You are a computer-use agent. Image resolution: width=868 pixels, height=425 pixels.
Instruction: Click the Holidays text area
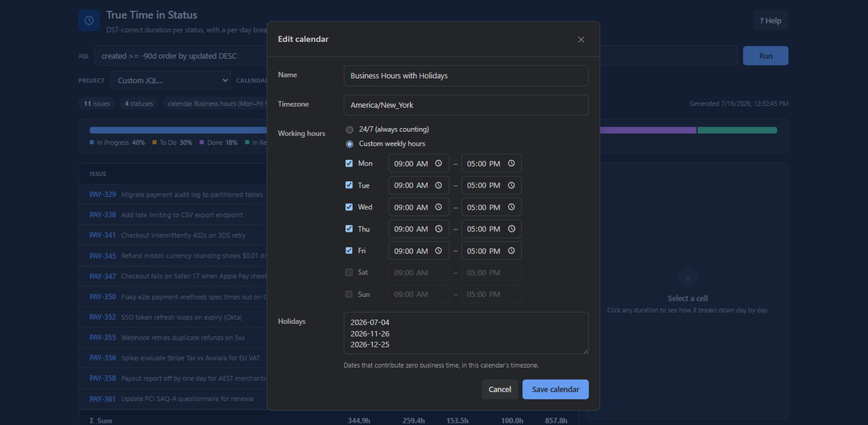[x=466, y=333]
